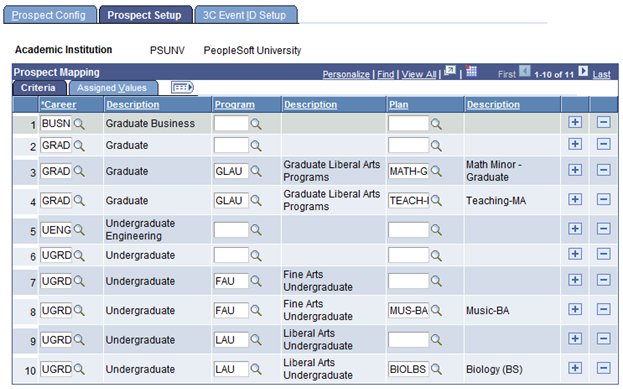Click the View All link

click(x=419, y=74)
